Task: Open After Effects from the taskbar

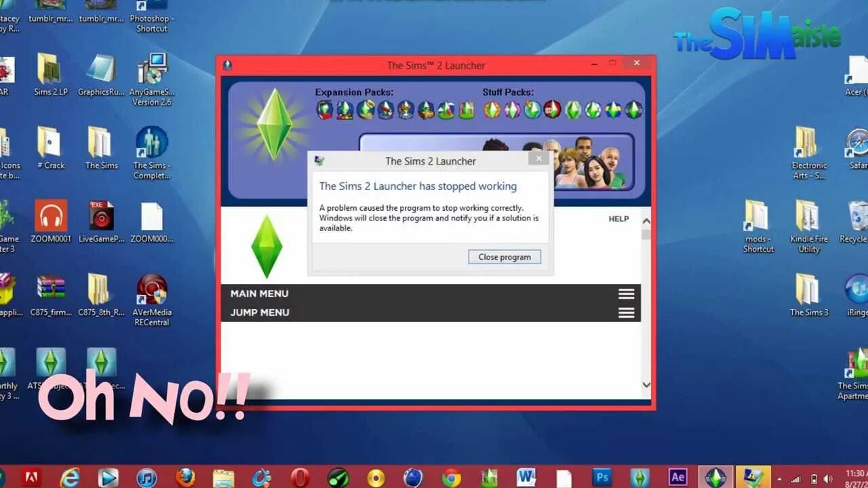Action: [677, 477]
